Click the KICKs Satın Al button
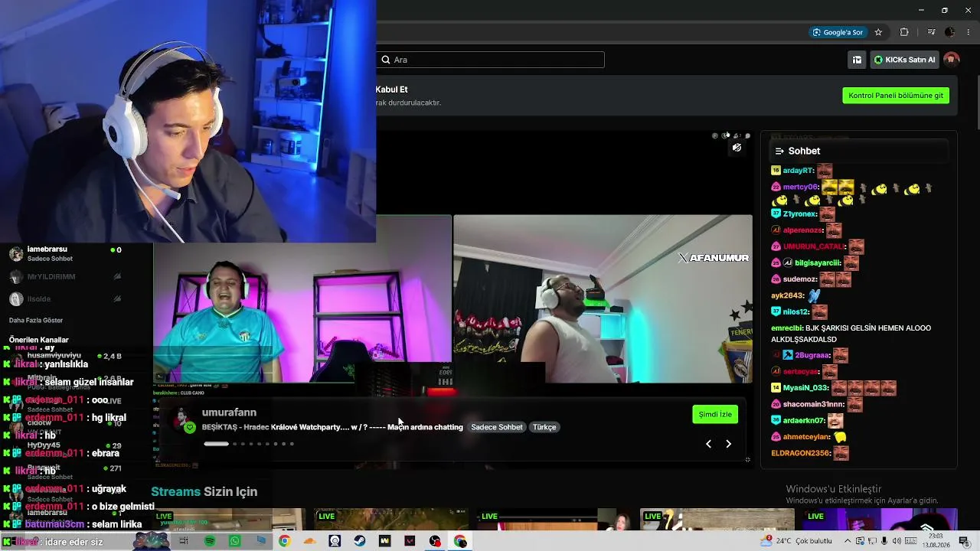This screenshot has height=551, width=980. [x=905, y=60]
